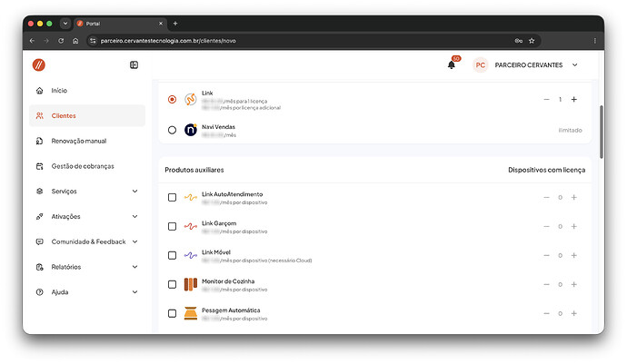Viewport: 627px width, 364px height.
Task: Click the Link AutoAtendimento product icon
Action: coord(190,197)
